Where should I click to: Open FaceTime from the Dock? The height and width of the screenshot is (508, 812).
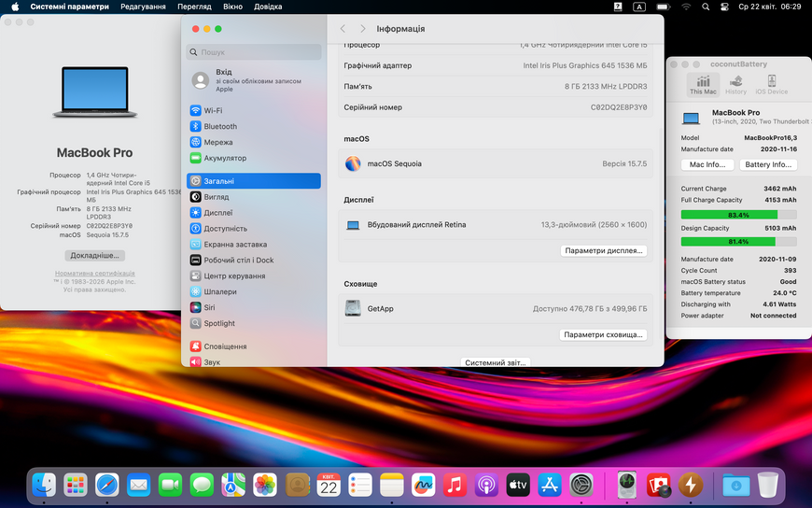point(171,486)
